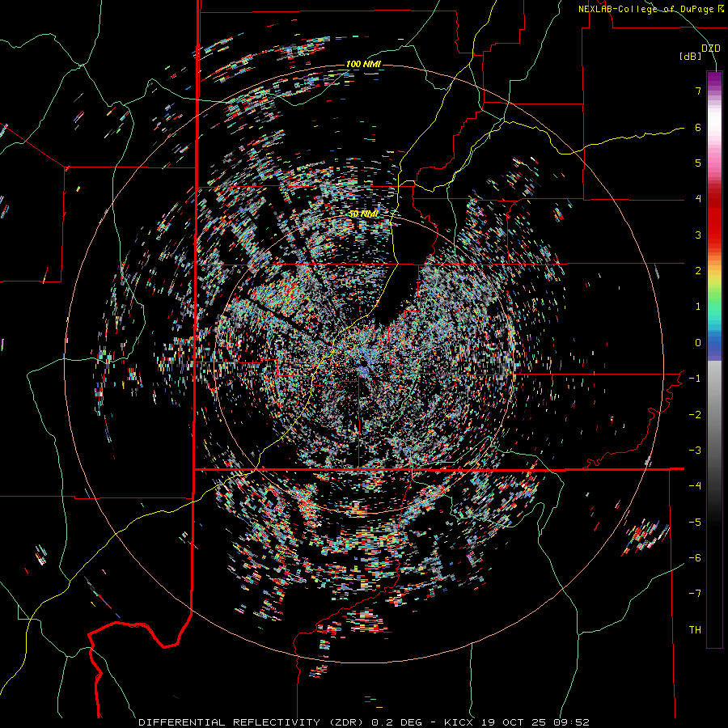Screen dimensions: 728x728
Task: Click the 0.2 DEG elevation text
Action: tap(396, 722)
